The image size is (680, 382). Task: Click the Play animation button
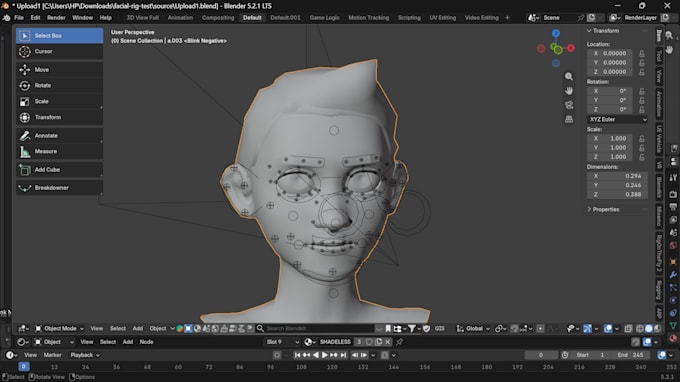[325, 355]
